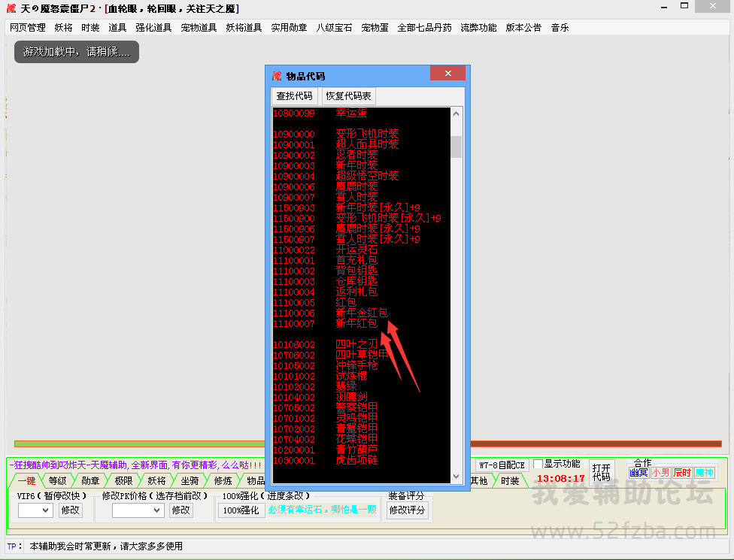This screenshot has width=734, height=560.
Task: Open the 八级宝石 menu
Action: tap(334, 28)
